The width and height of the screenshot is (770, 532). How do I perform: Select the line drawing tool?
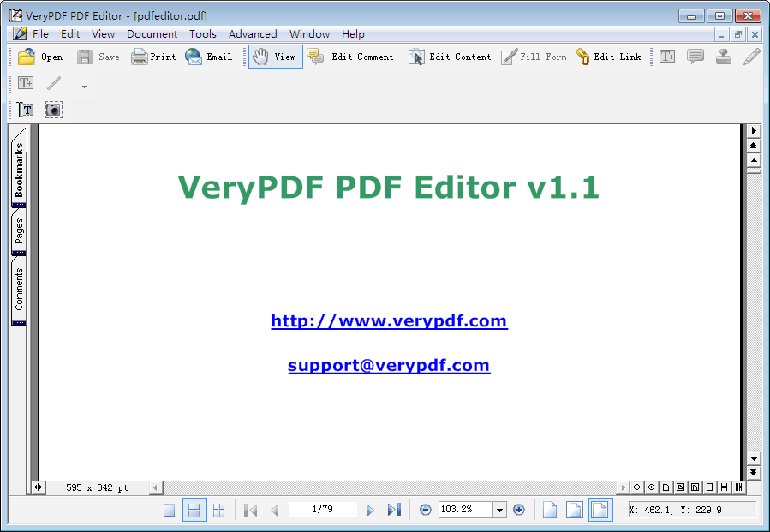pyautogui.click(x=54, y=82)
